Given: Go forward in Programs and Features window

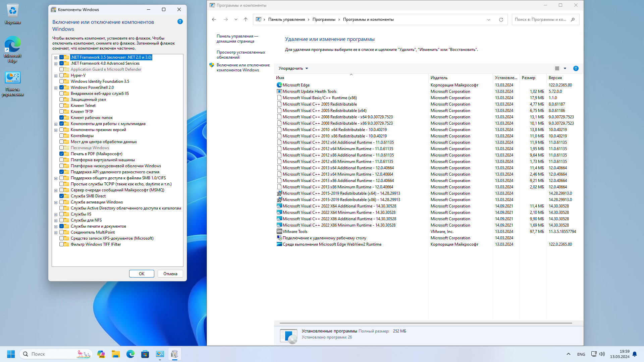Looking at the screenshot, I should pyautogui.click(x=226, y=19).
